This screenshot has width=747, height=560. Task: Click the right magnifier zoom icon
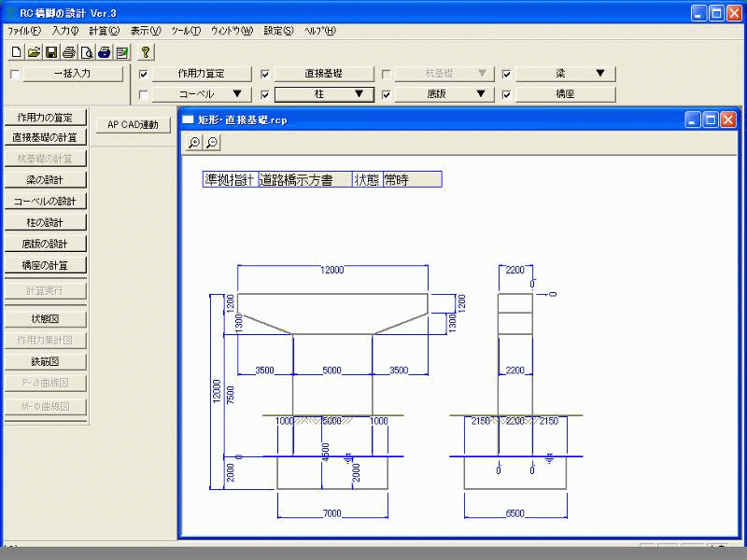212,142
